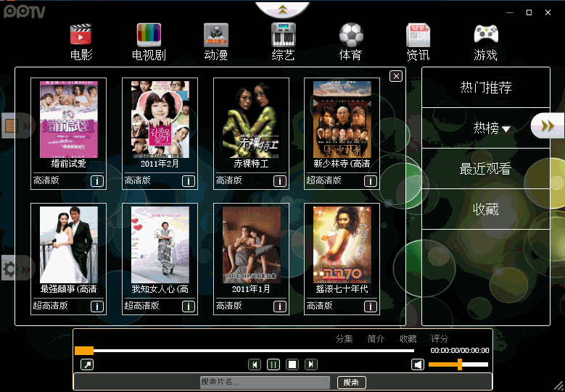Open the 电影 movies category icon

(81, 35)
